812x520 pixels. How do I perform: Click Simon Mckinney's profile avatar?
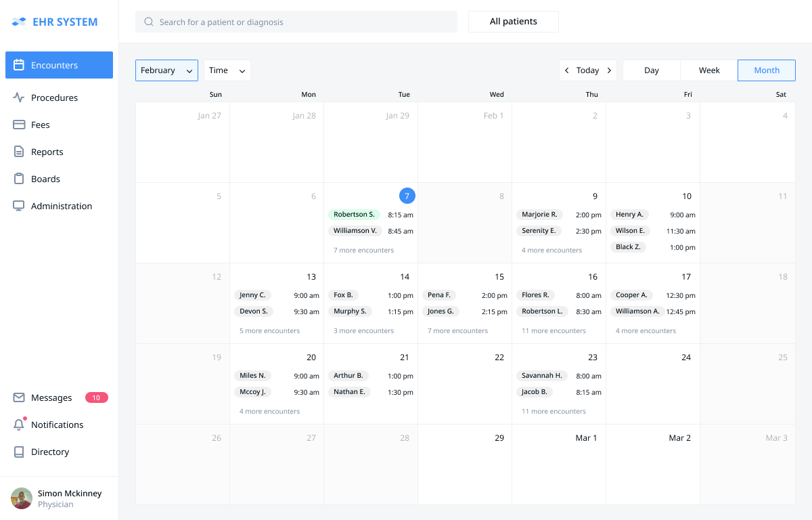[x=22, y=498]
